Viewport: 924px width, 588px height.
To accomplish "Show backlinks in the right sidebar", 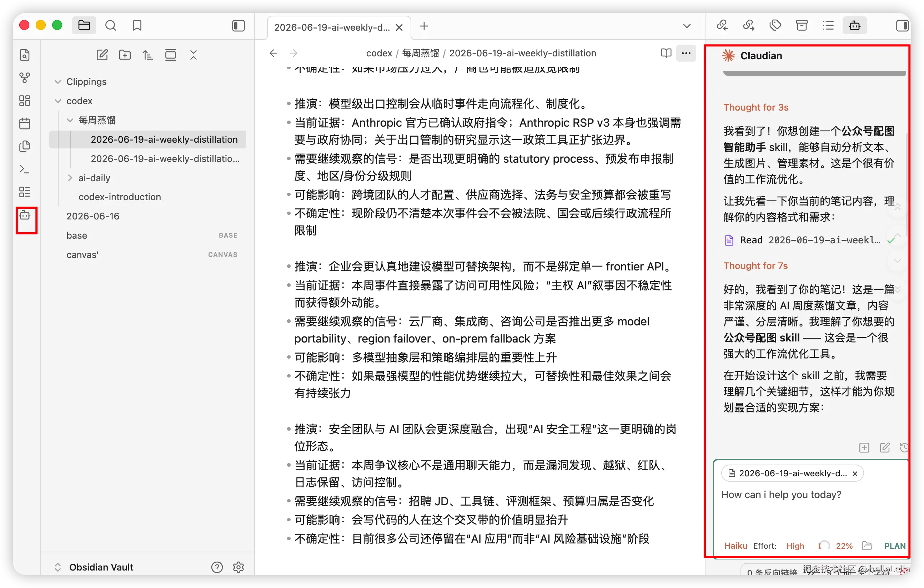I will pos(722,26).
